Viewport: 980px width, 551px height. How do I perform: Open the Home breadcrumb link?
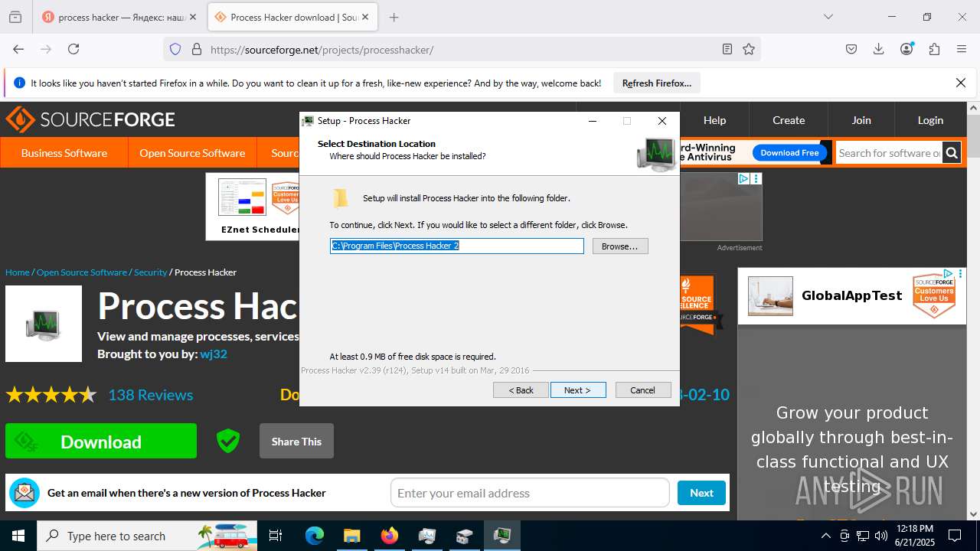(x=18, y=272)
